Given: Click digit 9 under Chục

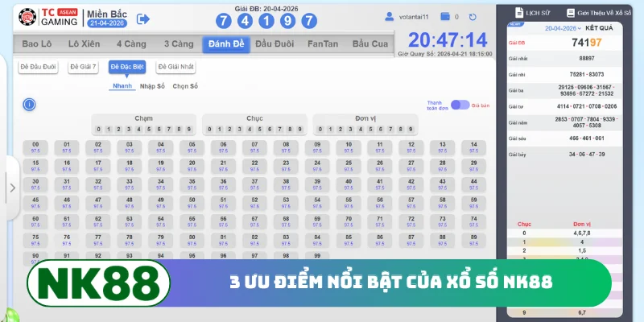Looking at the screenshot, I should 299,130.
